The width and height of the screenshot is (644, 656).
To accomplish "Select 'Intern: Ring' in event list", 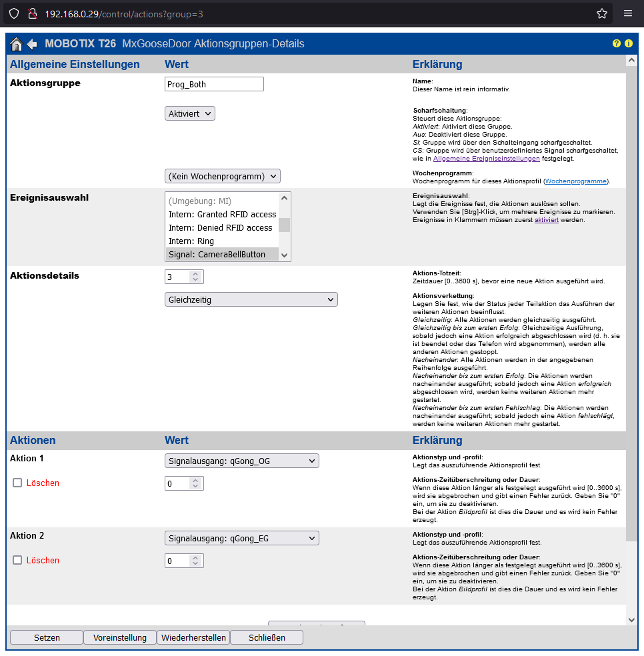I will [222, 241].
